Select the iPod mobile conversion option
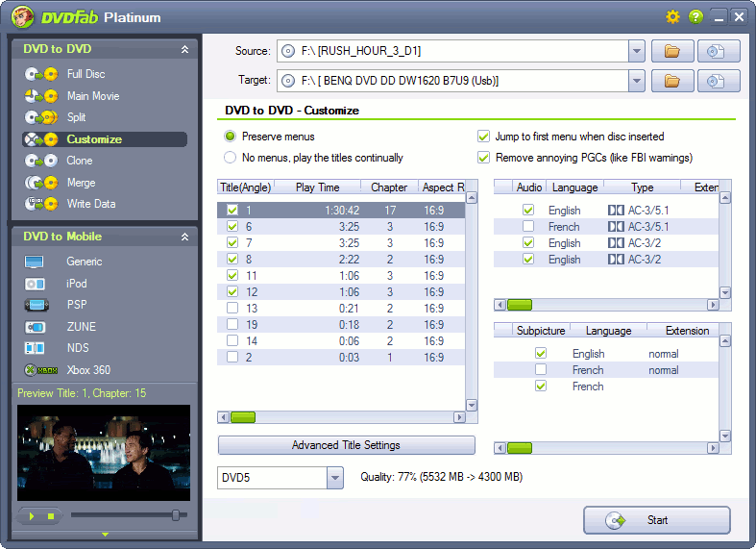Image resolution: width=756 pixels, height=549 pixels. [x=77, y=284]
